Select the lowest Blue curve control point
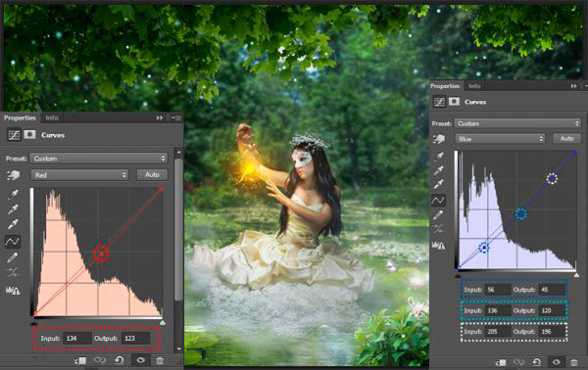This screenshot has height=370, width=588. [x=484, y=248]
